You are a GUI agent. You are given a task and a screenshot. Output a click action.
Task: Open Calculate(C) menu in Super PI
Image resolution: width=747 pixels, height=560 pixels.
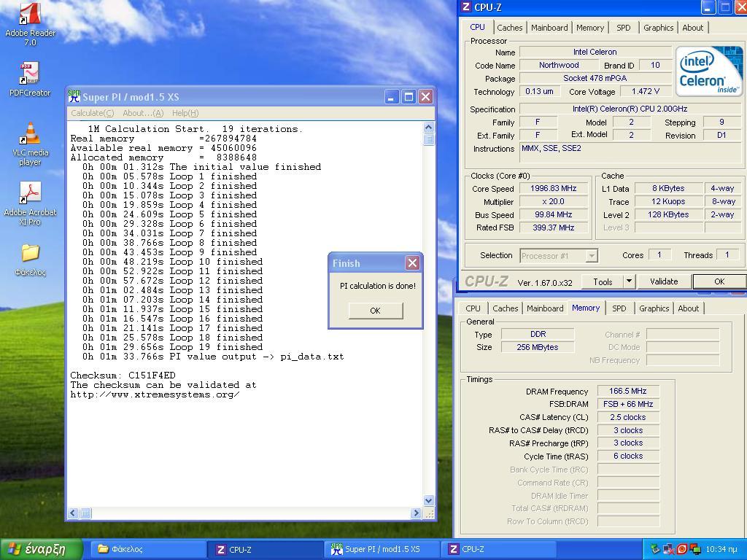pyautogui.click(x=93, y=113)
